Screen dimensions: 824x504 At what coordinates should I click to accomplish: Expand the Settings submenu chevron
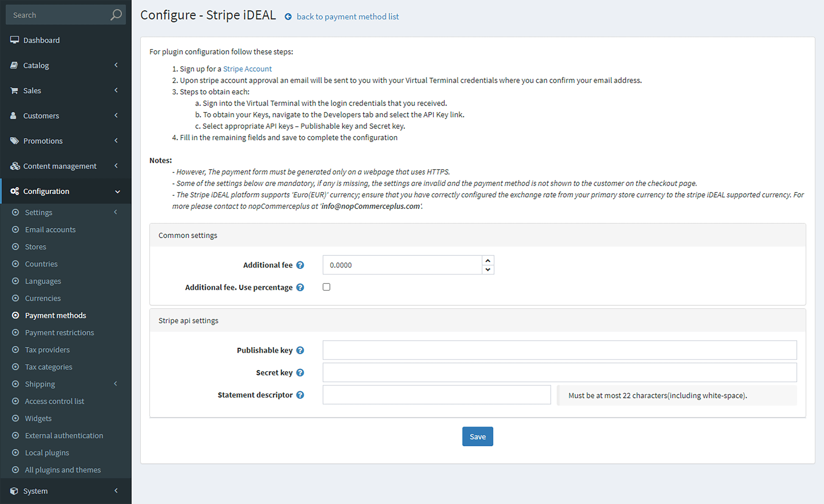click(116, 212)
